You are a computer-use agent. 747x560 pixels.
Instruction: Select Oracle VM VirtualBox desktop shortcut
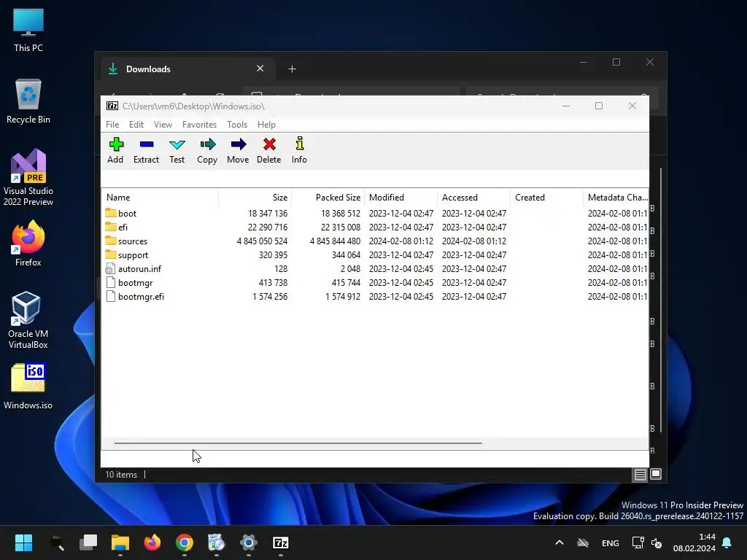(28, 320)
